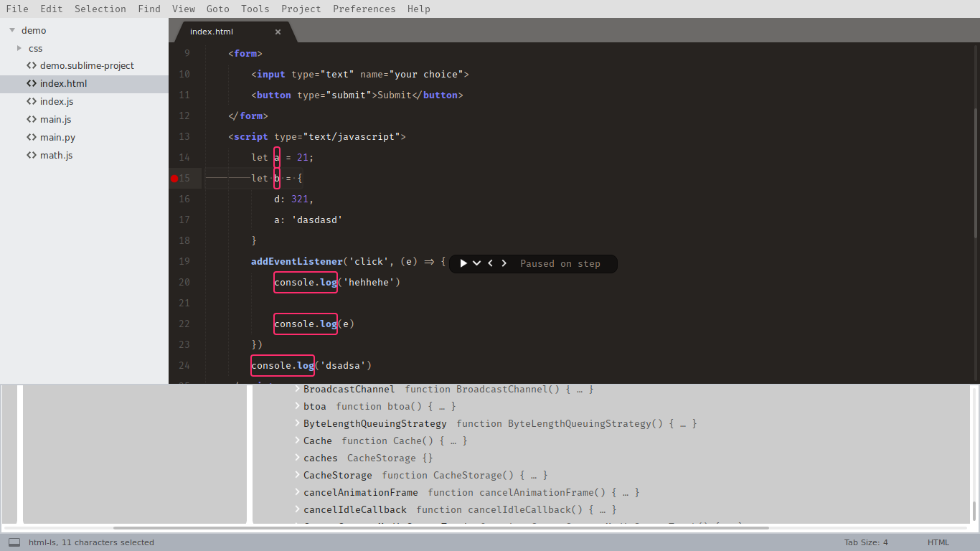Click the file icon next to main.py
The image size is (980, 551).
coord(31,137)
